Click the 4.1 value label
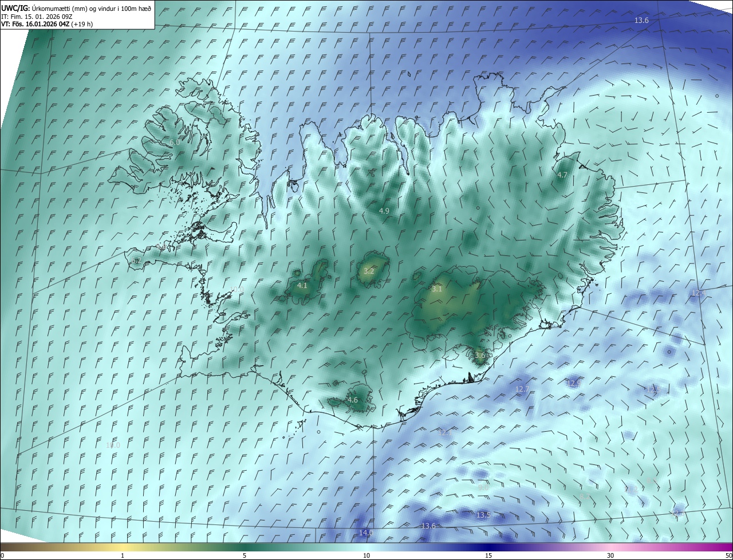Image resolution: width=733 pixels, height=560 pixels. [x=302, y=285]
